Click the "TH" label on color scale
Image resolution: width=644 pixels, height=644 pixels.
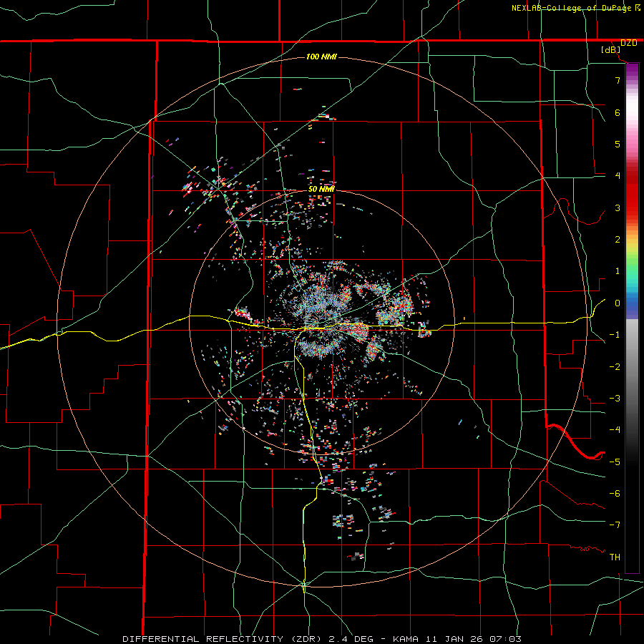pyautogui.click(x=615, y=557)
